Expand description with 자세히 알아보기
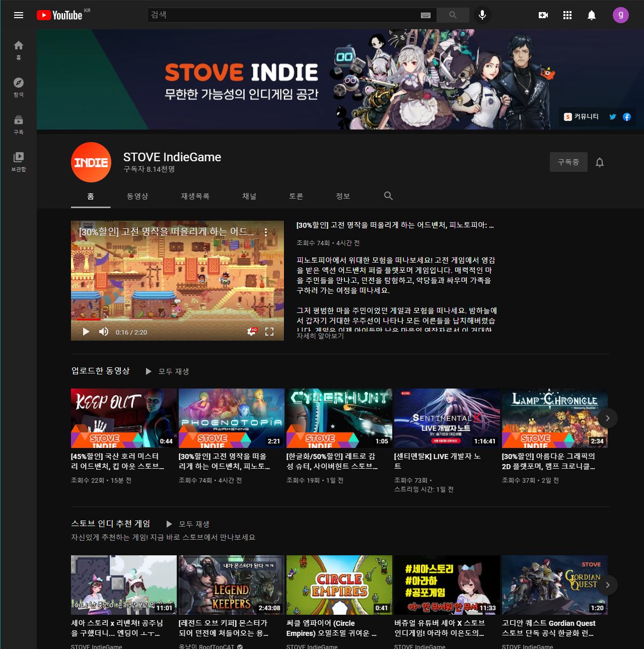Screen dimensions: 644x649 (320, 336)
